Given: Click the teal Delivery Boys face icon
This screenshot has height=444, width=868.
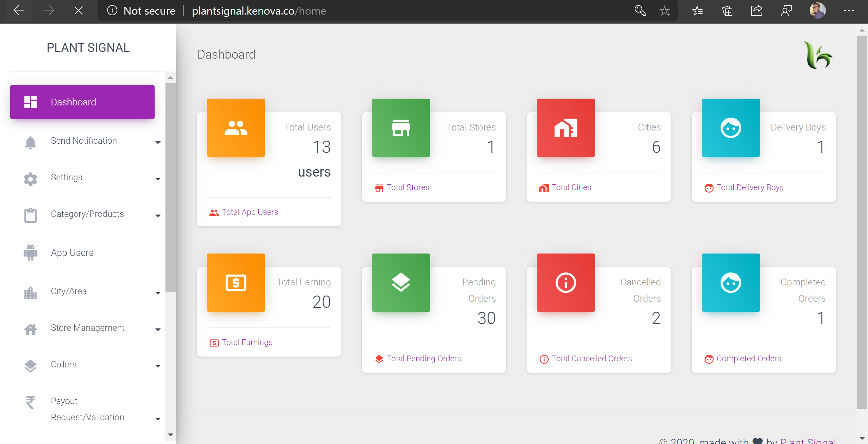Looking at the screenshot, I should tap(731, 128).
